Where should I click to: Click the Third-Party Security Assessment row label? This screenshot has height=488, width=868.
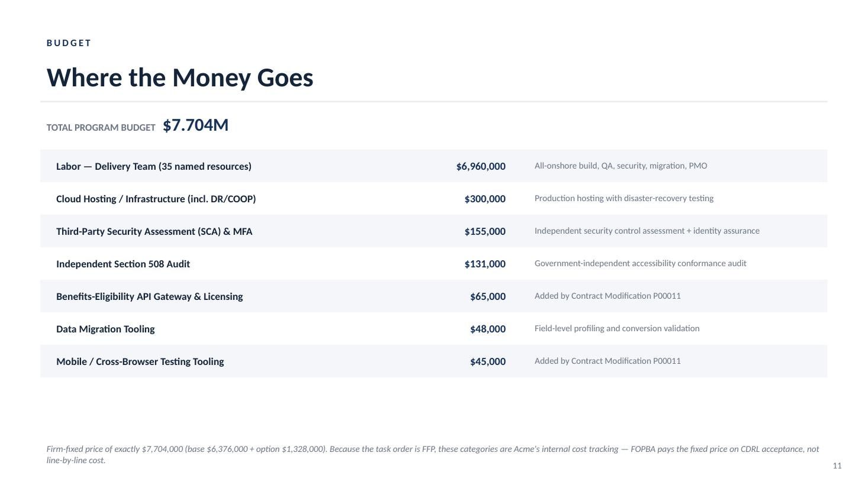[x=154, y=231]
